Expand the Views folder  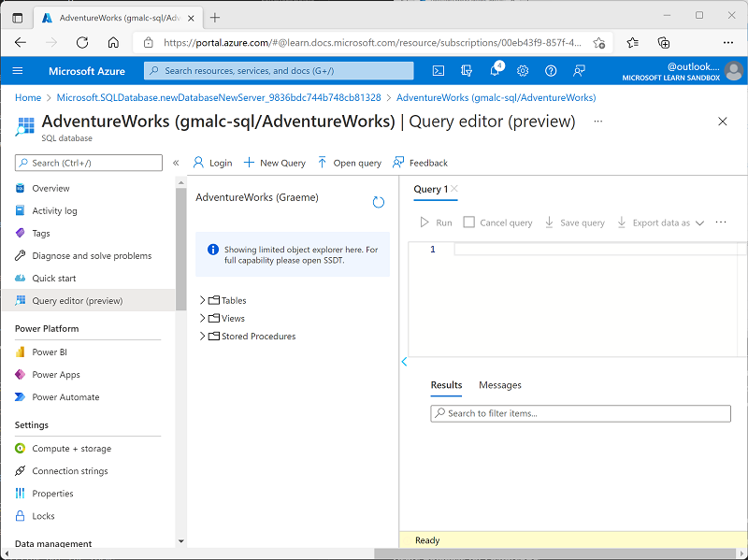pos(202,318)
